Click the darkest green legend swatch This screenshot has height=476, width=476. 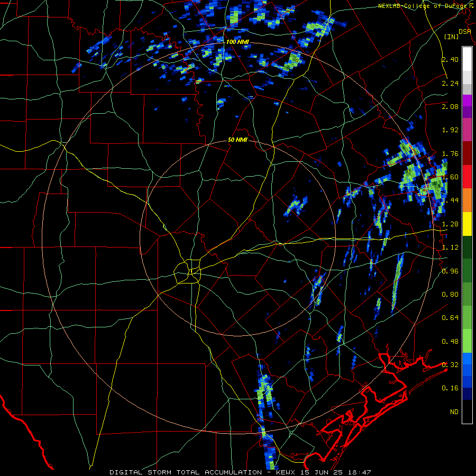tap(467, 247)
